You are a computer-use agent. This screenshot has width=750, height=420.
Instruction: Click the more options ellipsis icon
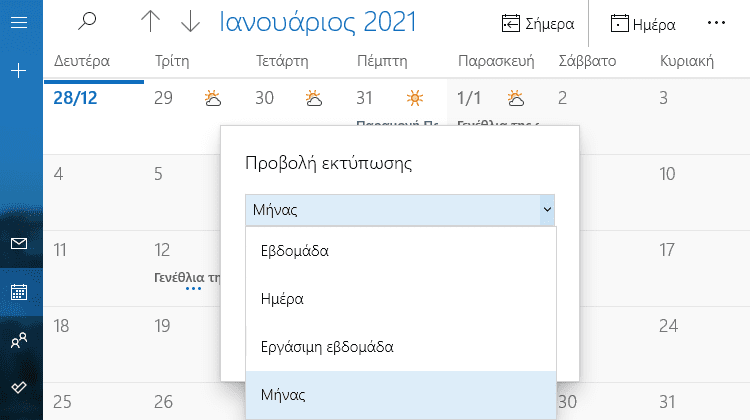point(716,22)
